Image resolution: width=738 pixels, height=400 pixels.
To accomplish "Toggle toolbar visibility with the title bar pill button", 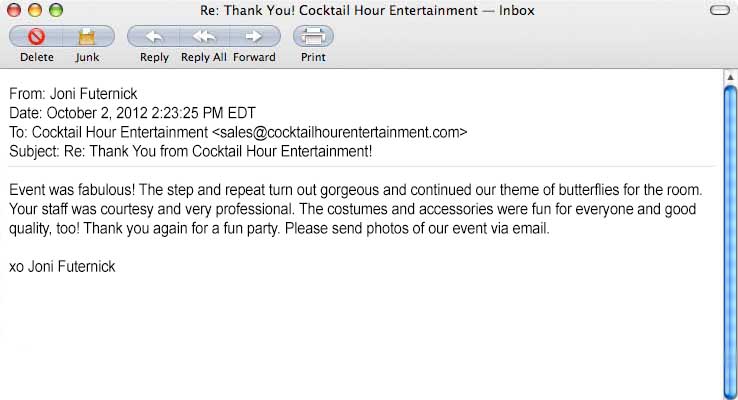I will 718,11.
